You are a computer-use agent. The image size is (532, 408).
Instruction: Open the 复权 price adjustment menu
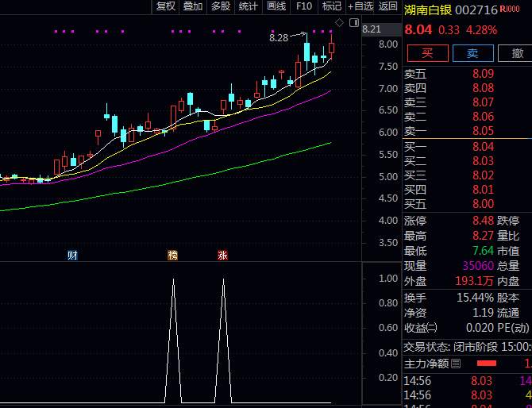point(166,6)
